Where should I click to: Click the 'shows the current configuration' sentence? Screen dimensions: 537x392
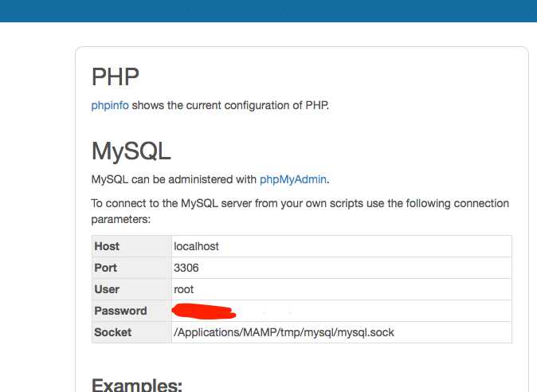click(230, 105)
